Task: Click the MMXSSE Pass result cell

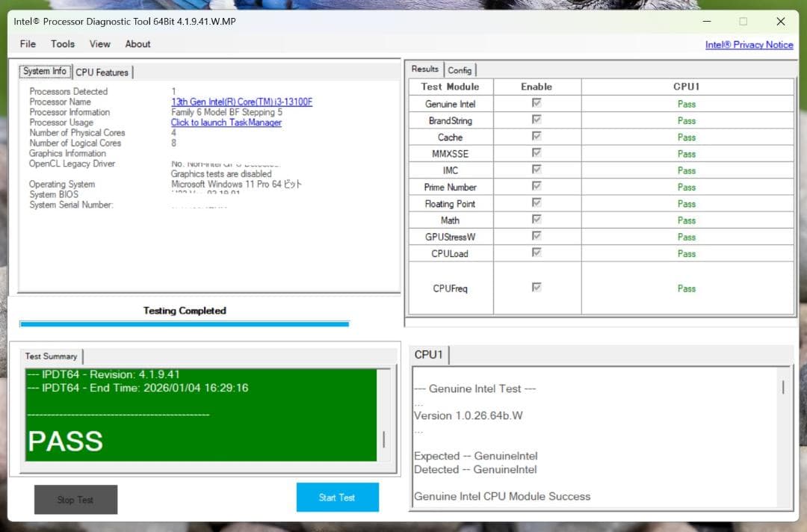Action: pos(687,154)
